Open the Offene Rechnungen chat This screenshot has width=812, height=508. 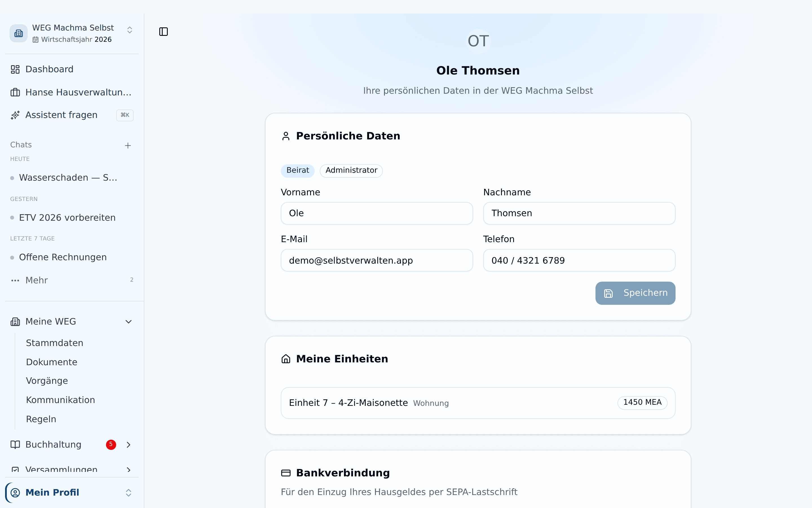click(x=63, y=257)
